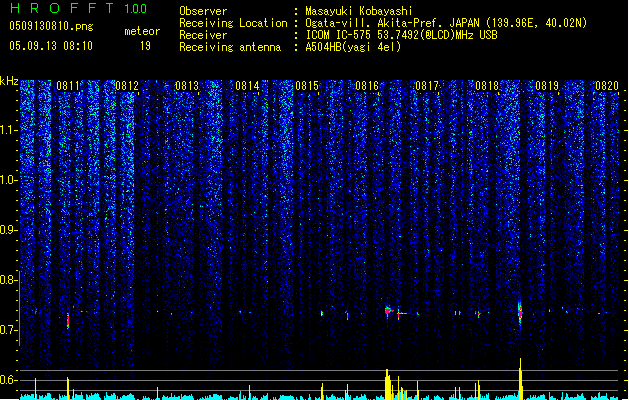Select the 0812 time marker
629x400 pixels.
tap(127, 86)
